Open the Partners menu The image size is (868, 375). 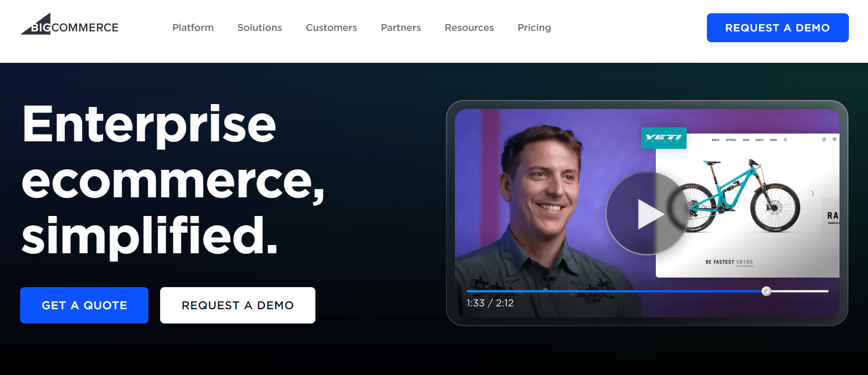pos(401,27)
